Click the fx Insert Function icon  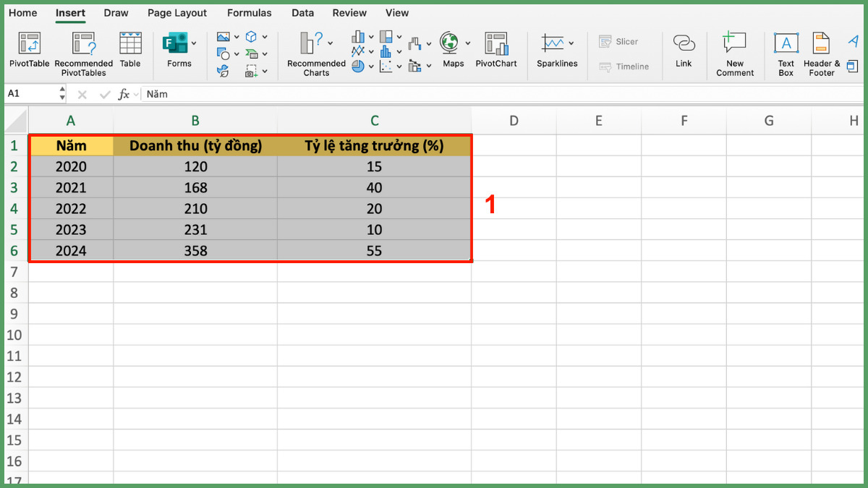point(124,94)
